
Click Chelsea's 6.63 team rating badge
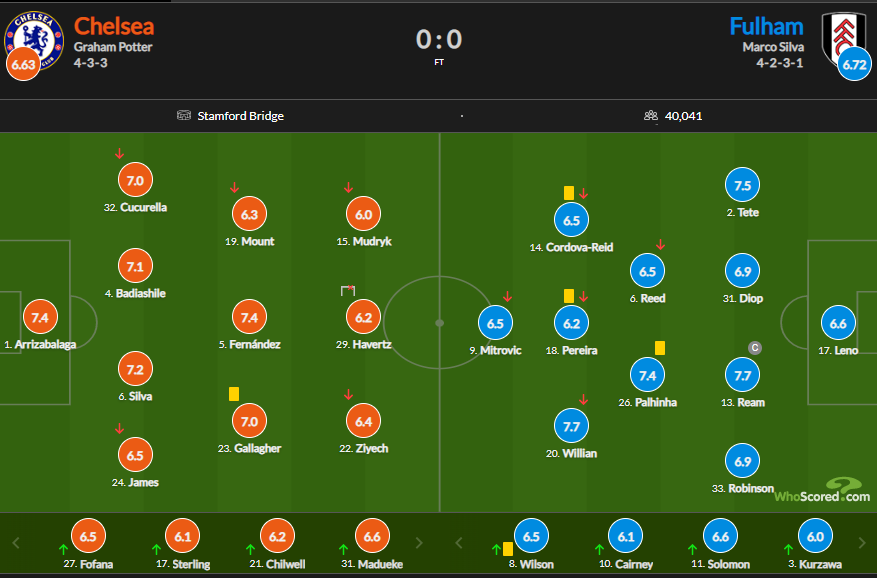click(x=22, y=65)
